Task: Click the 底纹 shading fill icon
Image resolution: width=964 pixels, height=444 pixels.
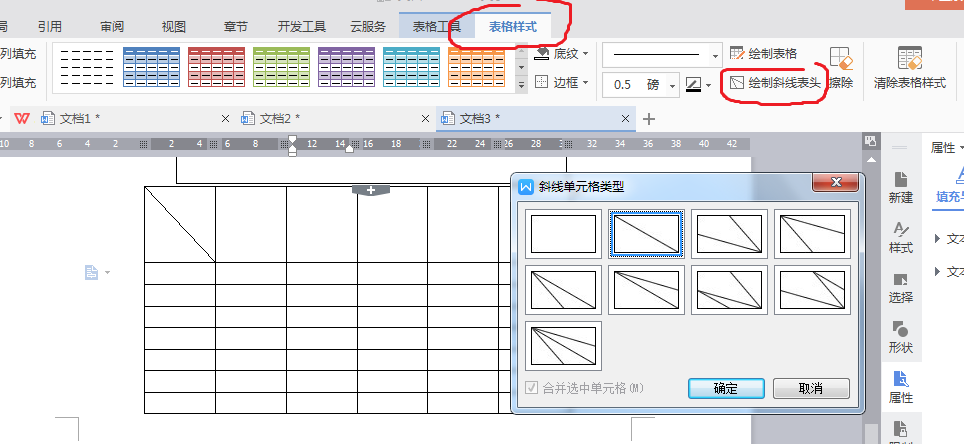Action: [x=542, y=54]
